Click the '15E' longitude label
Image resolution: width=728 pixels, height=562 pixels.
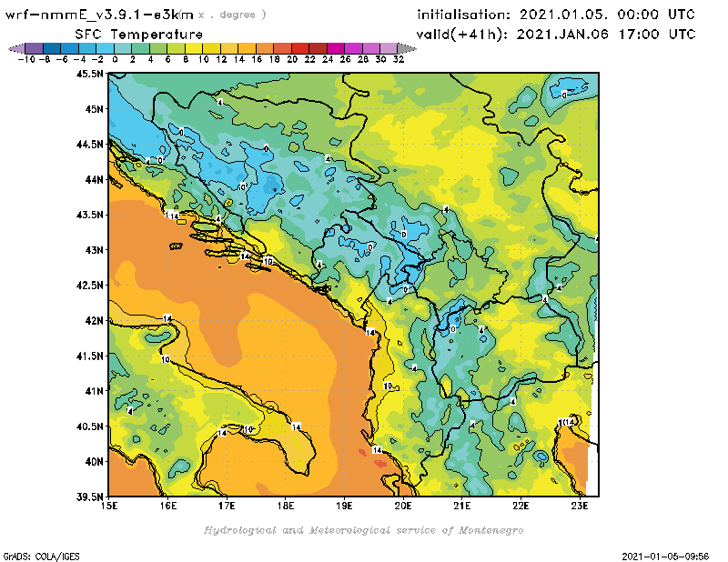[x=109, y=506]
